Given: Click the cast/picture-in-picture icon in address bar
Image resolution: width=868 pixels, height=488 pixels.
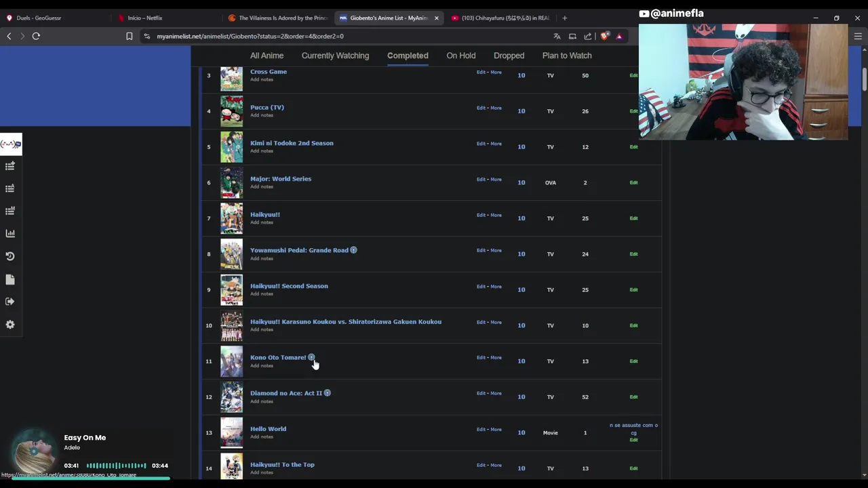Looking at the screenshot, I should click(x=572, y=36).
